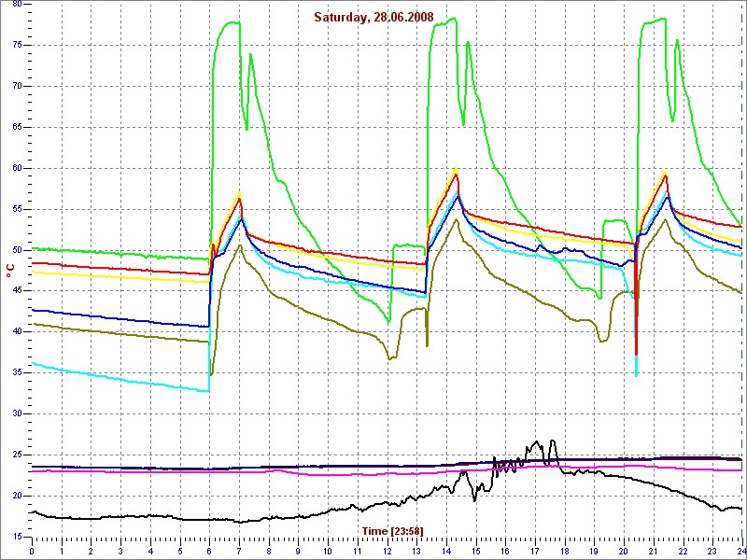Select the 40 value on temperature axis
747x560 pixels.
click(16, 332)
